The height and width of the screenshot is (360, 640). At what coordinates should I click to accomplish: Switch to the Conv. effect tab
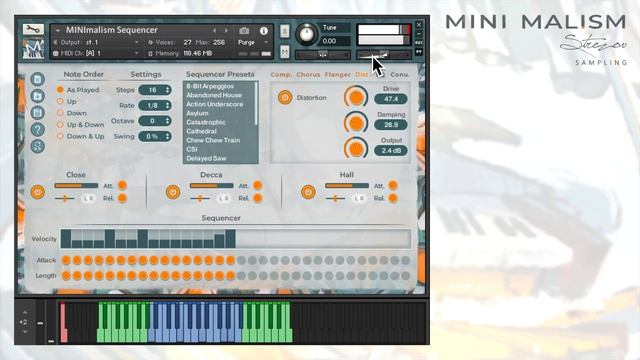(400, 75)
